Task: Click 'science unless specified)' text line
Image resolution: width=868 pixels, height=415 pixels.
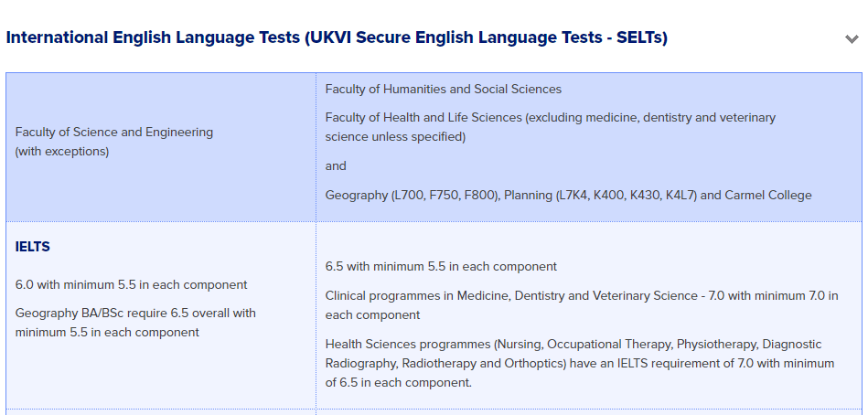Action: click(x=395, y=137)
